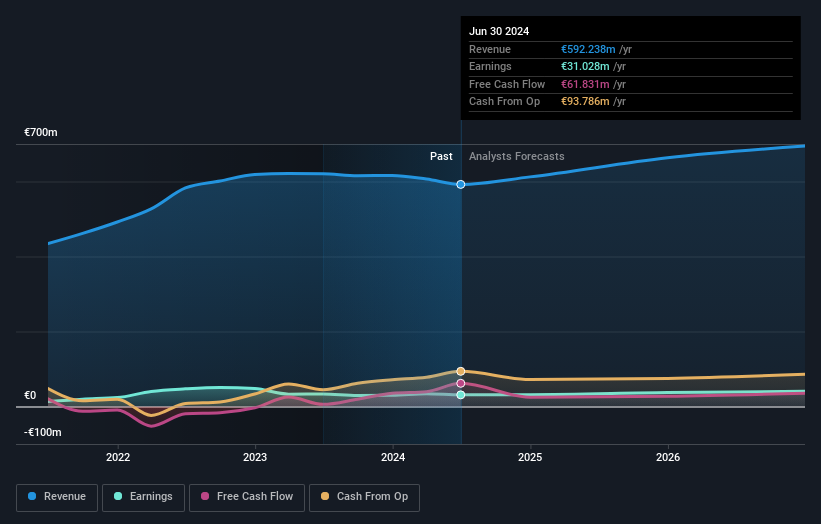The width and height of the screenshot is (821, 524).
Task: Toggle the Earnings legend button
Action: [x=143, y=497]
